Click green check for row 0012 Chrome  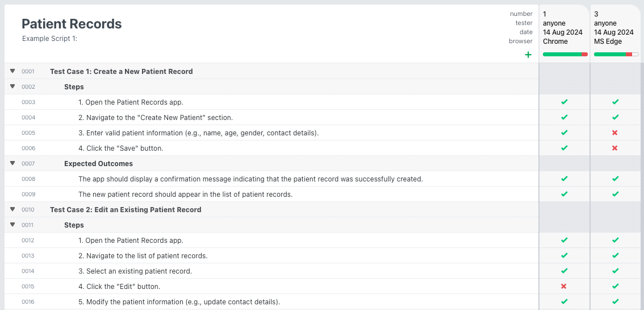pyautogui.click(x=564, y=241)
